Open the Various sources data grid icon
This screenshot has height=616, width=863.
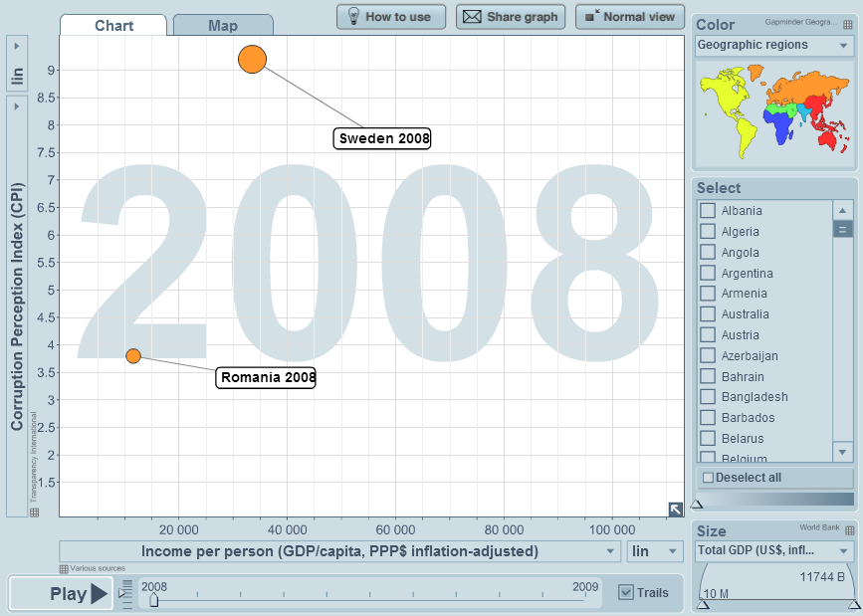pyautogui.click(x=64, y=568)
